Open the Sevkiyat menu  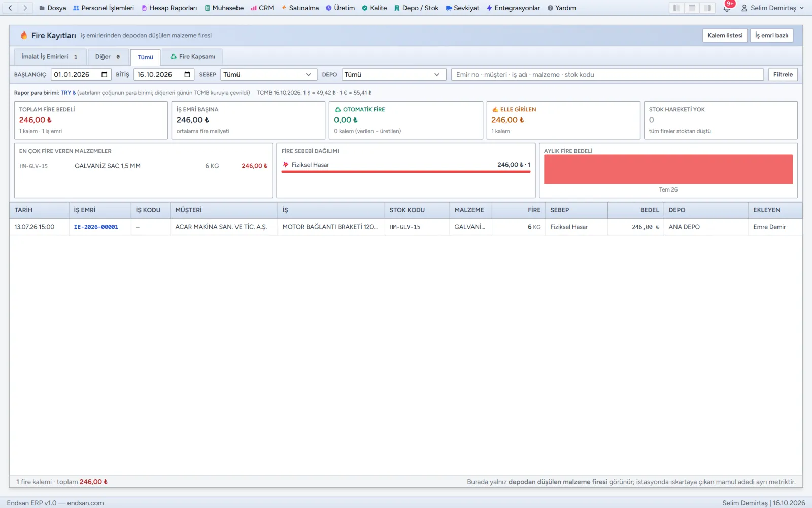463,8
